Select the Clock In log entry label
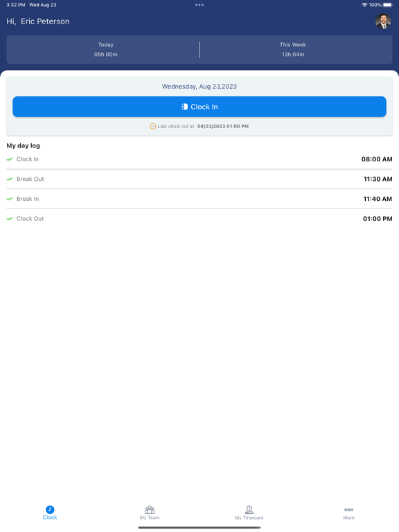The image size is (399, 532). (x=28, y=159)
